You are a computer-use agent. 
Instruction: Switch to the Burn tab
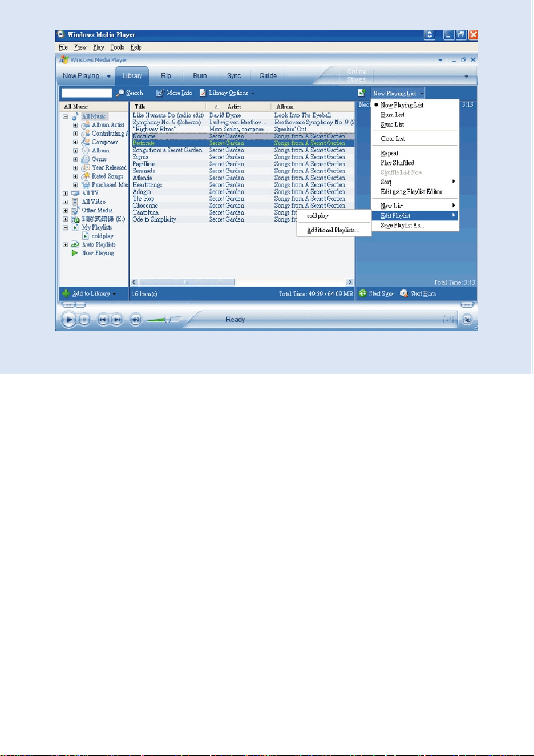pos(200,76)
